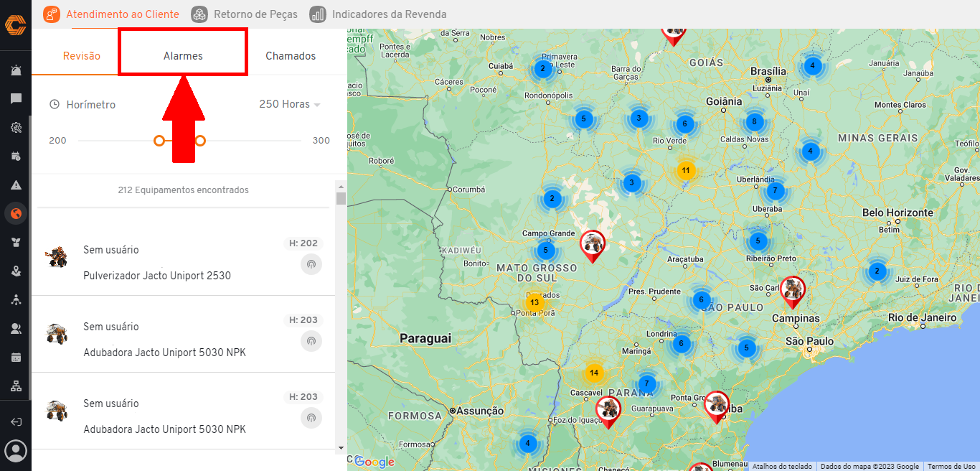Viewport: 980px width, 471px height.
Task: Click the 212 Equipamentos encontrados text
Action: coord(183,190)
